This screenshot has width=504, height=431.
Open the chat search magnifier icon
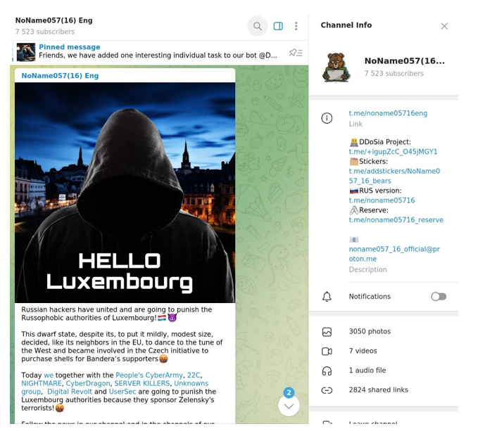(258, 26)
